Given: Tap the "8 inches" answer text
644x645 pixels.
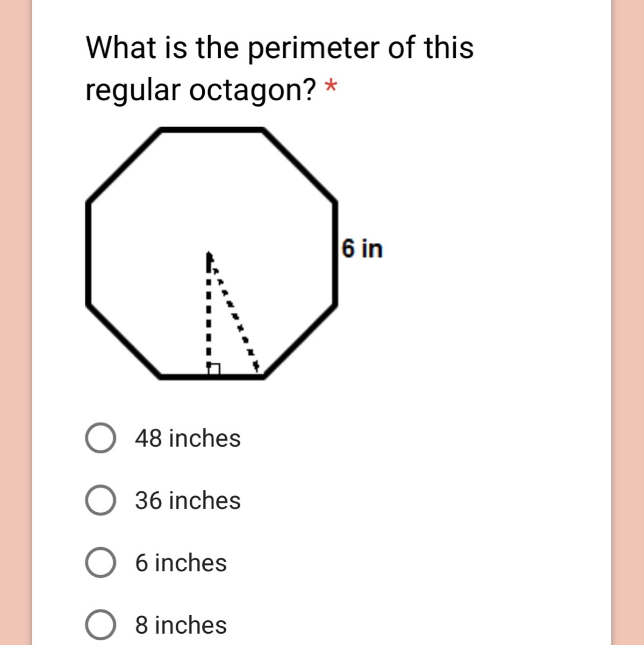Looking at the screenshot, I should pos(181,625).
